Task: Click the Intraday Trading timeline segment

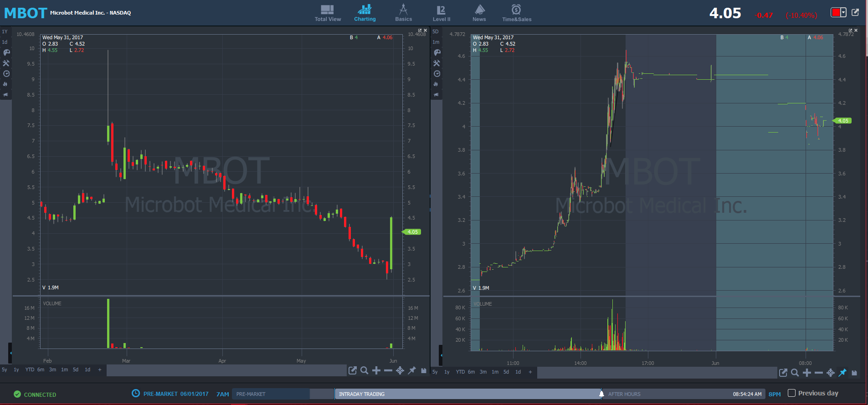Action: 468,394
